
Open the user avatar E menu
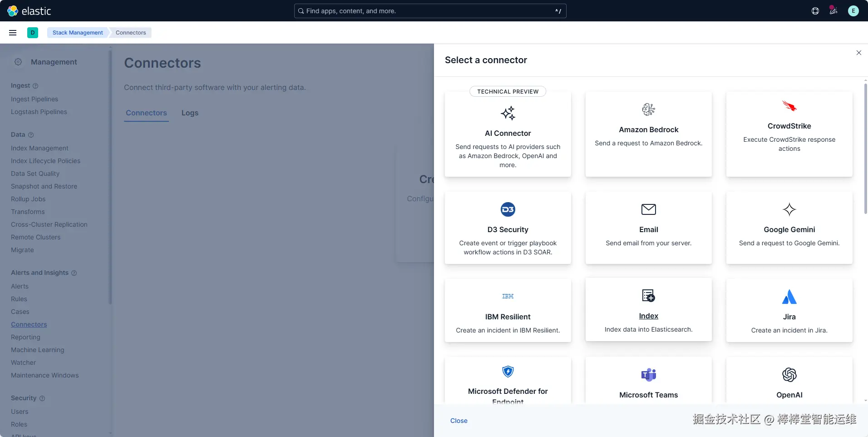853,11
